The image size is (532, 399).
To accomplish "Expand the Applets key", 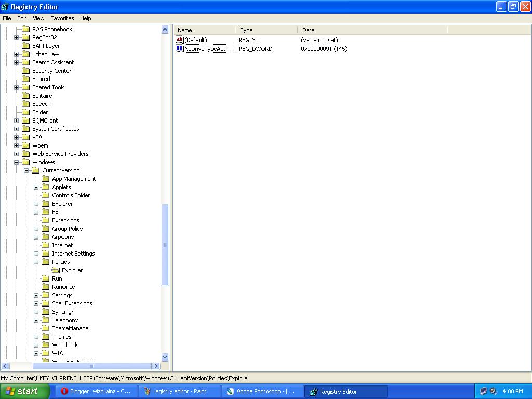I will 36,187.
